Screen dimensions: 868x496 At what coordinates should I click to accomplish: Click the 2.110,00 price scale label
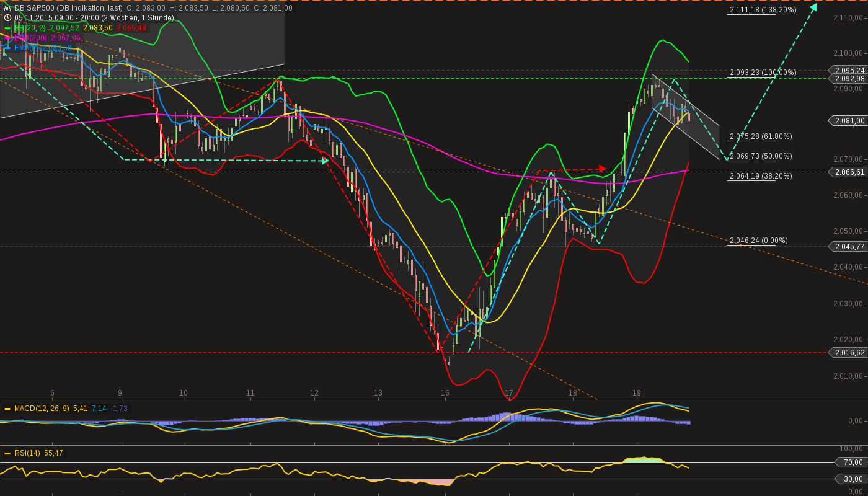(x=849, y=18)
